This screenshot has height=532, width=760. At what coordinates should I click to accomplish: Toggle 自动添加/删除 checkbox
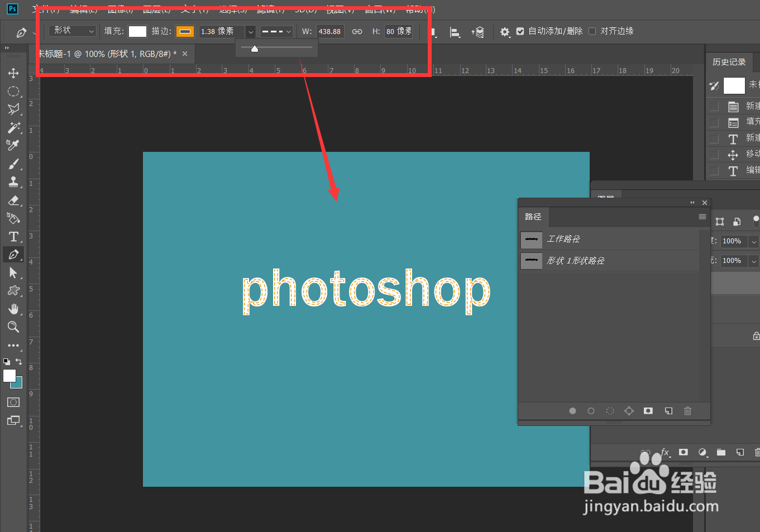pyautogui.click(x=520, y=31)
